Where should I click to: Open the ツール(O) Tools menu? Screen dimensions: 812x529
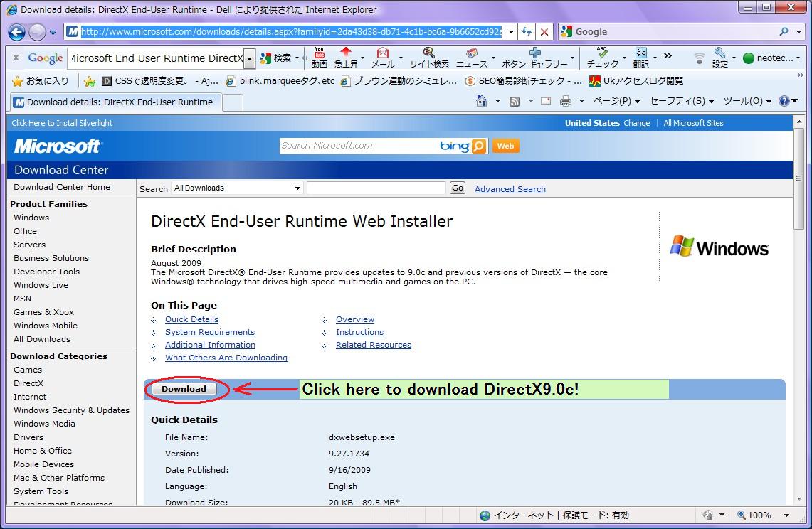pyautogui.click(x=747, y=101)
